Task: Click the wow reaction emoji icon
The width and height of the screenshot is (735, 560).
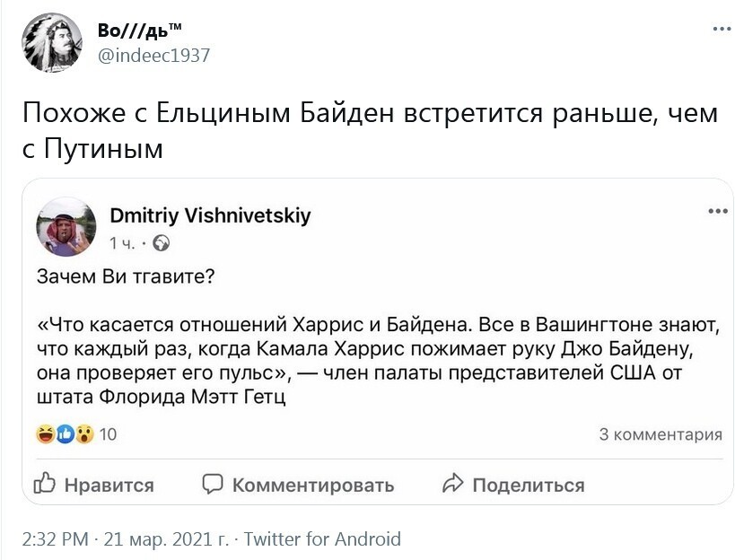Action: pos(84,434)
